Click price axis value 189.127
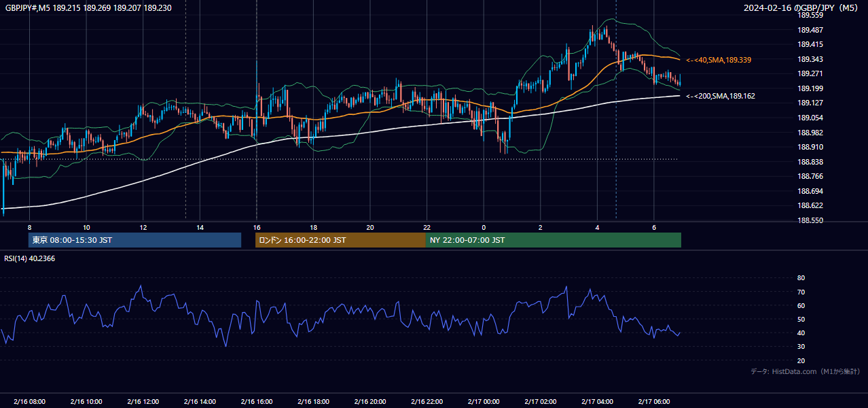The image size is (868, 408). (x=810, y=103)
